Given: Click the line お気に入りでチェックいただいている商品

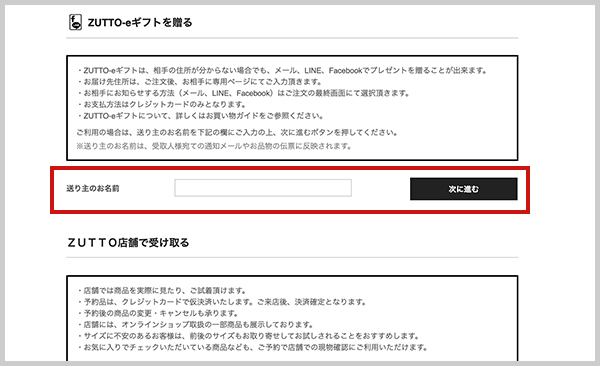Looking at the screenshot, I should pos(252,347).
